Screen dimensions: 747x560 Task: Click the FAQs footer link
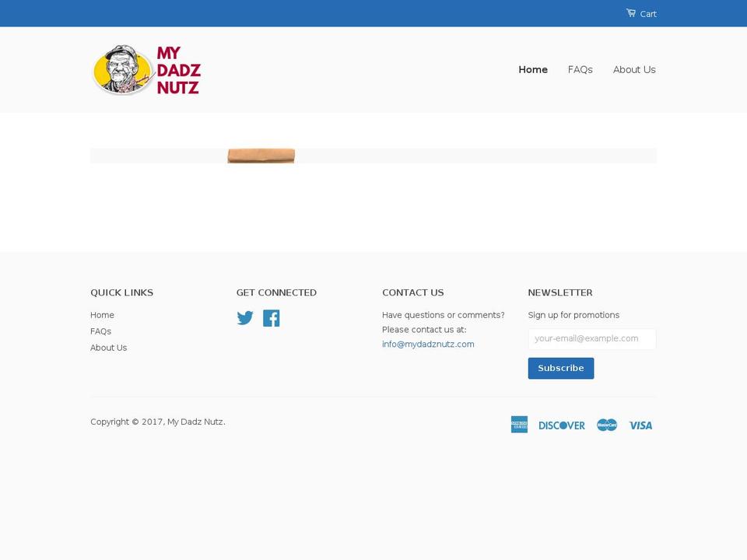(x=100, y=331)
